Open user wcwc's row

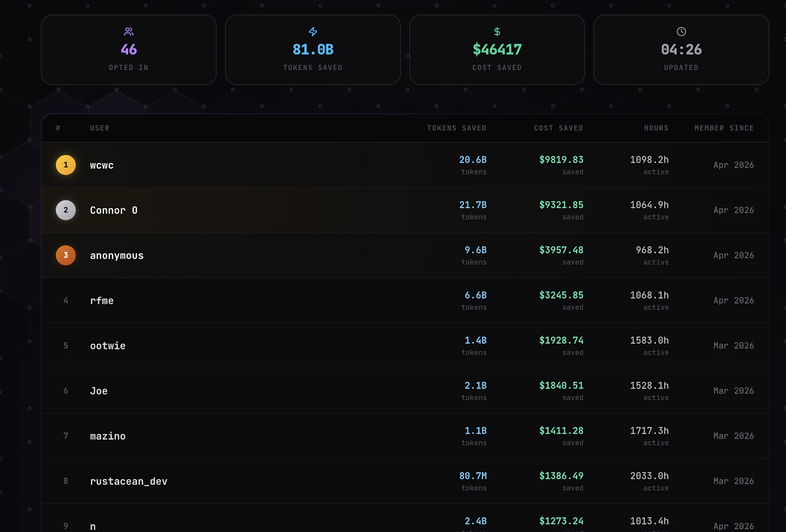point(405,165)
